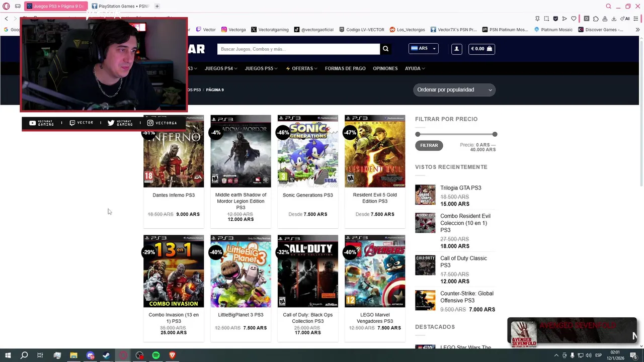Open the Easy Setup sliders icon
The width and height of the screenshot is (644, 362).
(x=636, y=19)
